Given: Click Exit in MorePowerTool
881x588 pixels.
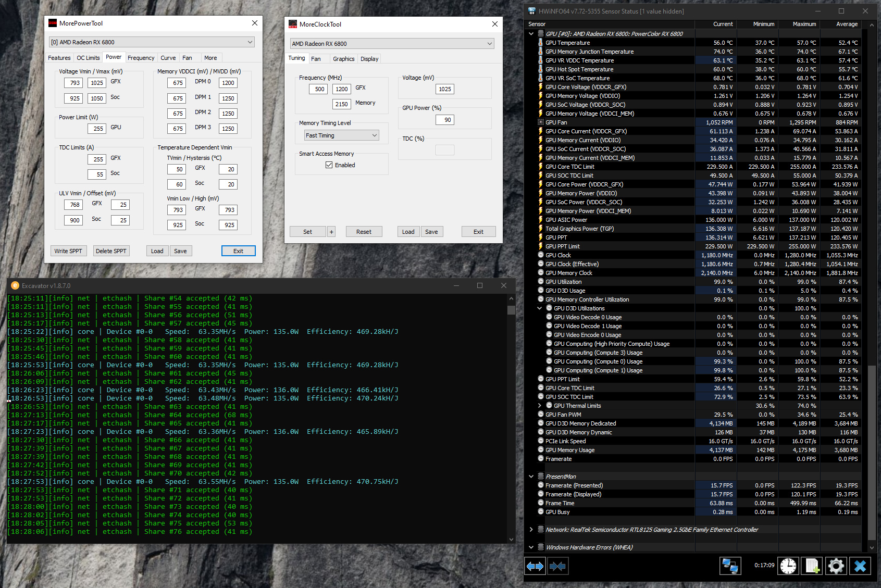Looking at the screenshot, I should [x=239, y=251].
